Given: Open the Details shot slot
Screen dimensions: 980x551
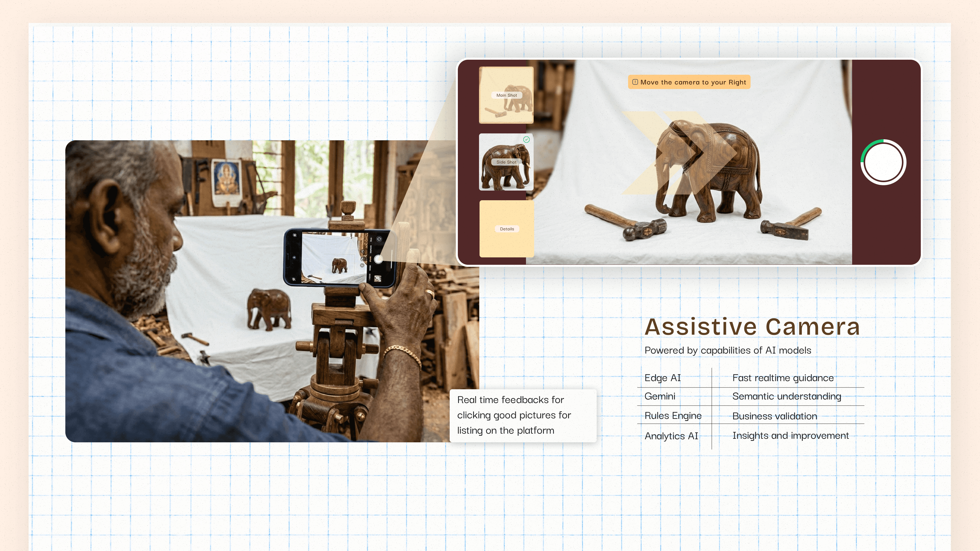Looking at the screenshot, I should pyautogui.click(x=507, y=229).
